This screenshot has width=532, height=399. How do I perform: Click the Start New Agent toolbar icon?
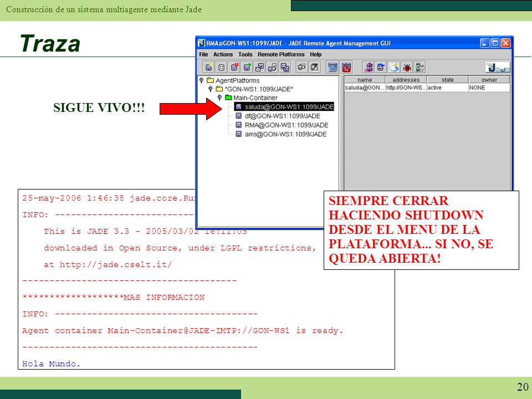[209, 67]
